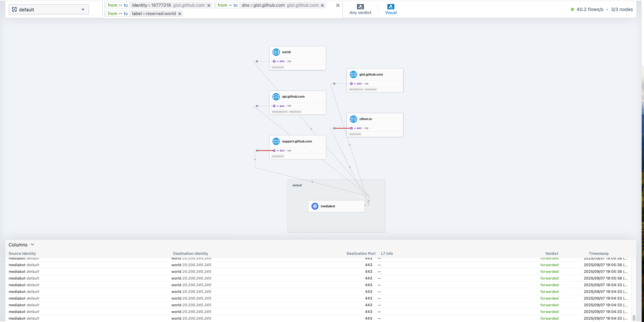Select the mediabot service card
This screenshot has width=644, height=322.
pos(336,206)
